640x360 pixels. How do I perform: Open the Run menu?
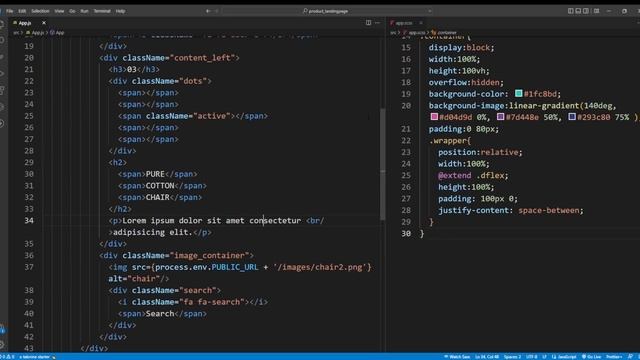84,11
